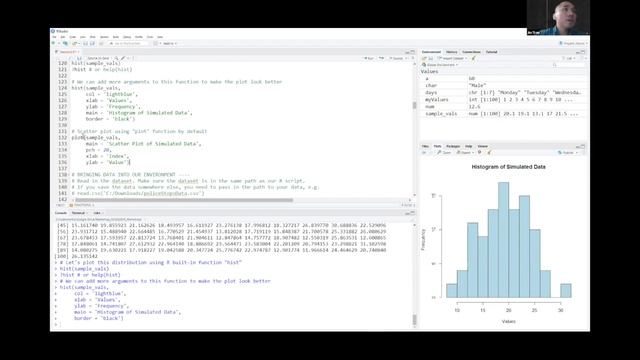Open the Import Dataset dropdown
640x360 pixels.
[x=453, y=58]
